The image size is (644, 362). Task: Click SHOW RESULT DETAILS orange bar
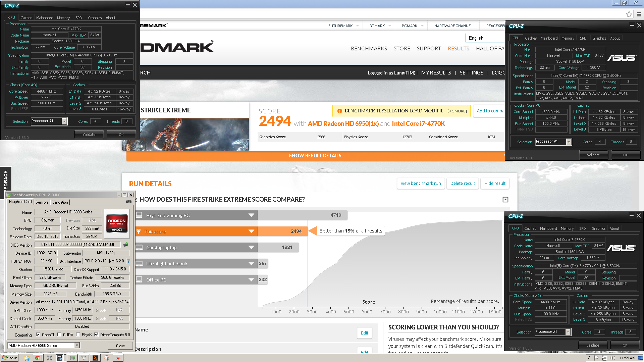315,156
